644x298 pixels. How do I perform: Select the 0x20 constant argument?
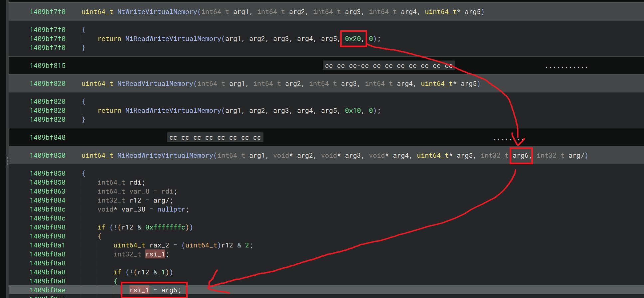tap(353, 39)
